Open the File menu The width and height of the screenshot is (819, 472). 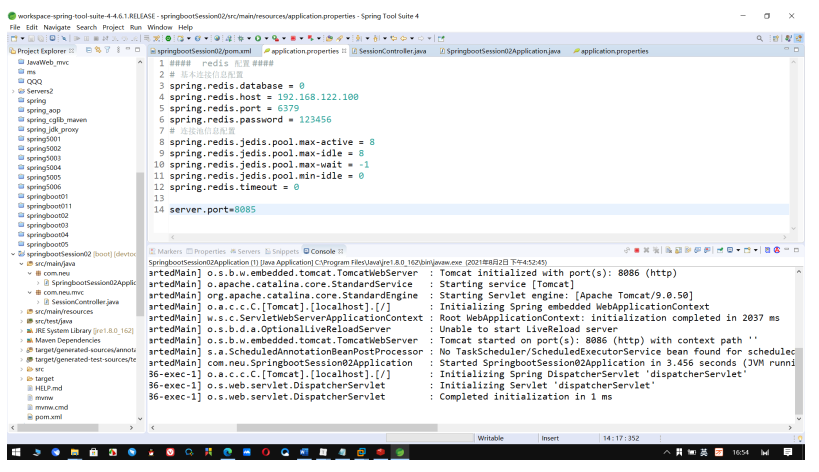pyautogui.click(x=15, y=27)
